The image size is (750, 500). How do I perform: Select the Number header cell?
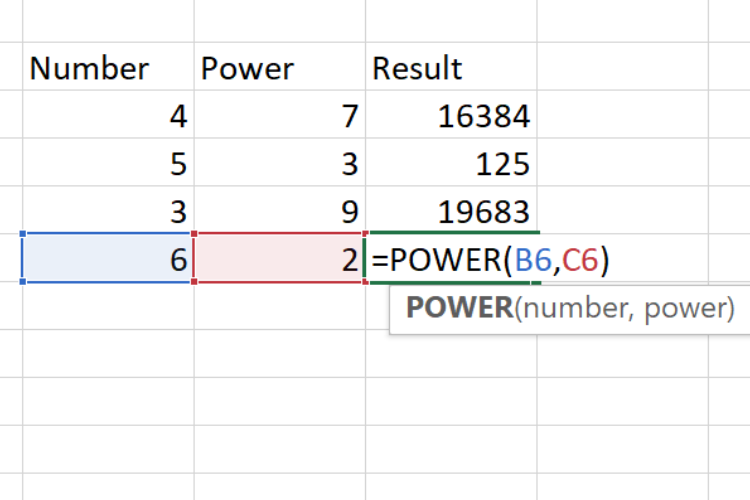(x=108, y=67)
